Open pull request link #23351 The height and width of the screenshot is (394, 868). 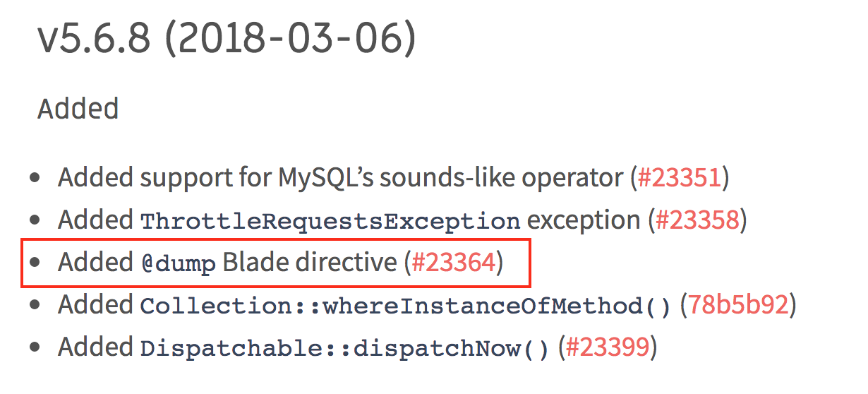point(680,178)
